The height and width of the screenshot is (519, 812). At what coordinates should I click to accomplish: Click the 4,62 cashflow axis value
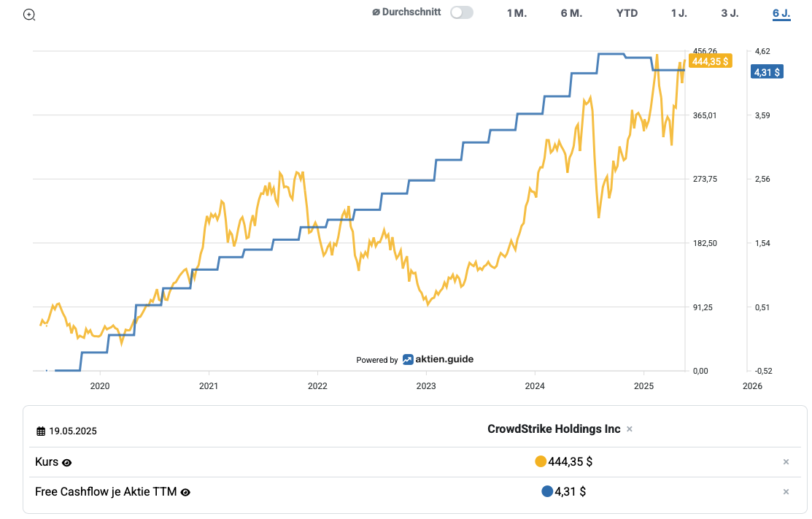[x=762, y=51]
